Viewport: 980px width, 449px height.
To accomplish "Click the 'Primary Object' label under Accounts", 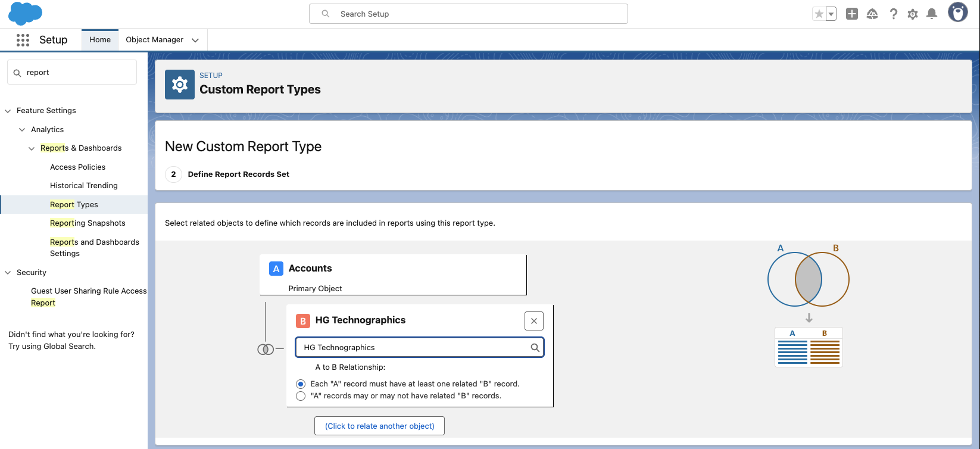I will (x=315, y=289).
